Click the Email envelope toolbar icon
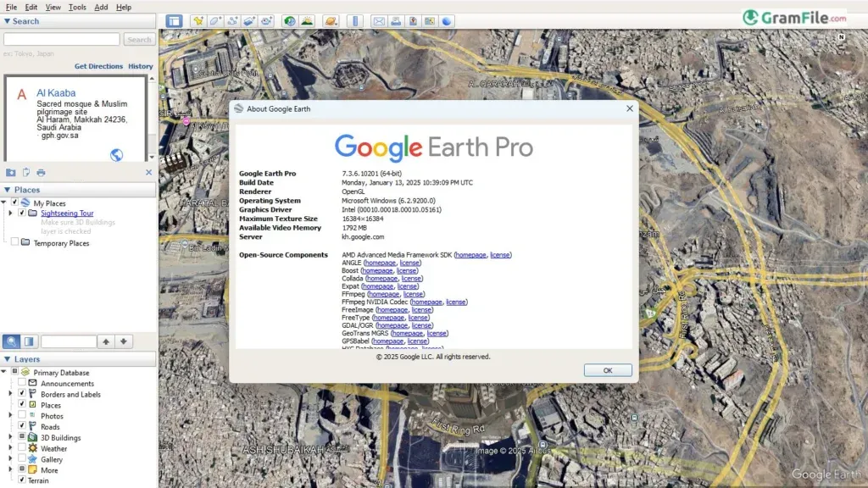The height and width of the screenshot is (488, 868). point(379,21)
